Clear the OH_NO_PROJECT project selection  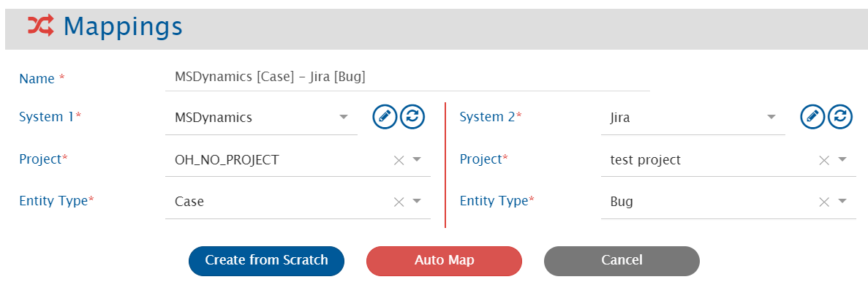[x=399, y=160]
